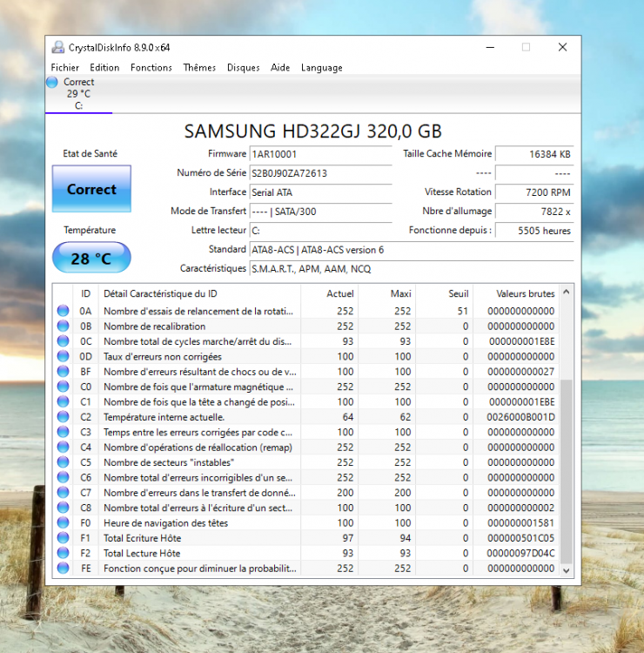Click the Maxi column header

[x=386, y=293]
